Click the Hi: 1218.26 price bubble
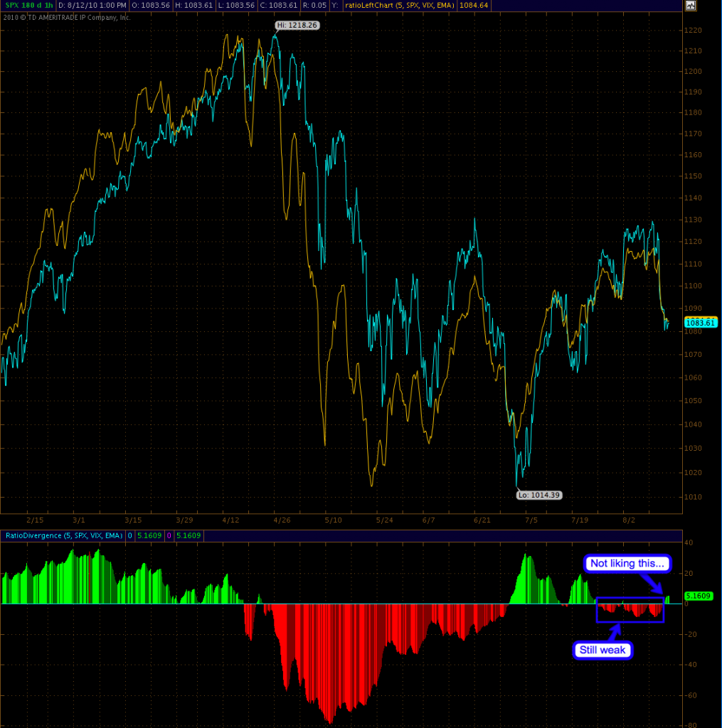Image resolution: width=722 pixels, height=728 pixels. click(x=297, y=25)
